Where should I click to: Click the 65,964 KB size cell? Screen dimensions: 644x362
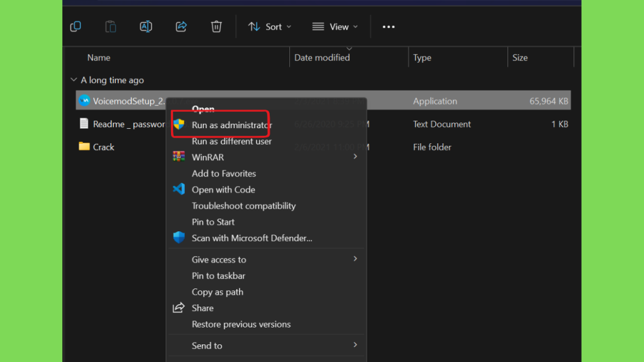(x=548, y=101)
